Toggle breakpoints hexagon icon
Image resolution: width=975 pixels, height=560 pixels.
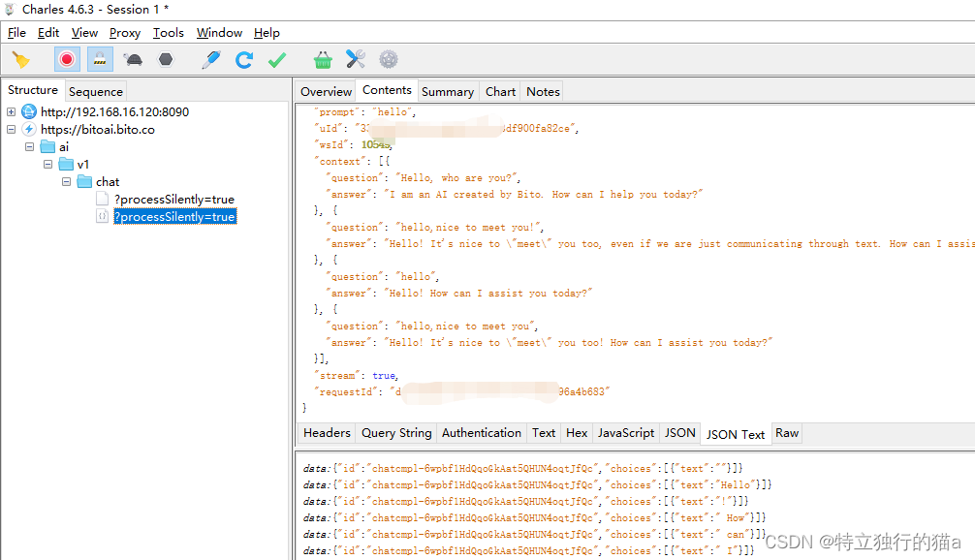[x=166, y=60]
